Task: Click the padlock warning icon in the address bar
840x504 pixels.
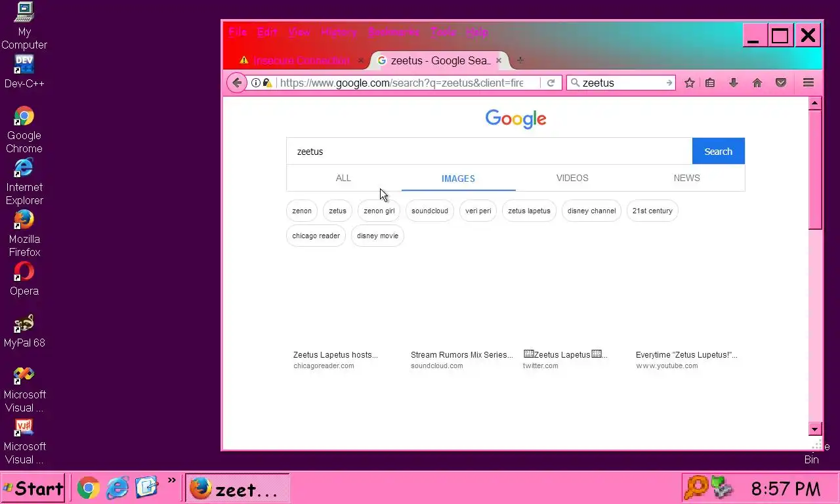Action: (267, 83)
